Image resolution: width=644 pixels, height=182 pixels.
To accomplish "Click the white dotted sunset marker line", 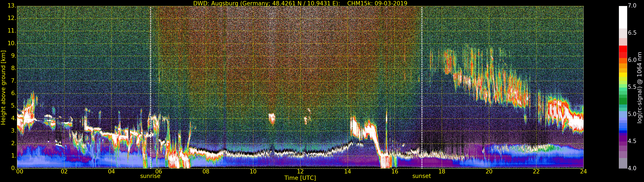I will (x=422, y=87).
